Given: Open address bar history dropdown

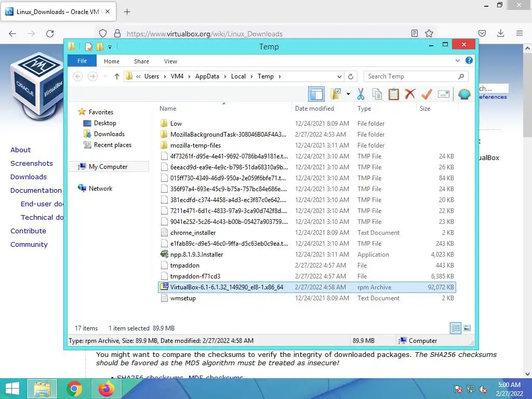Looking at the screenshot, I should tap(339, 76).
